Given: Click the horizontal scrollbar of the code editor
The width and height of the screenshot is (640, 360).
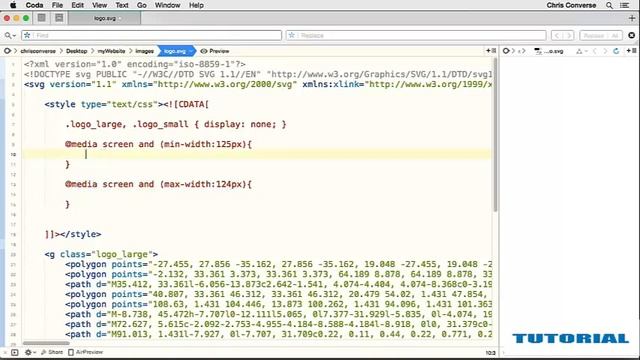Looking at the screenshot, I should pyautogui.click(x=46, y=343).
